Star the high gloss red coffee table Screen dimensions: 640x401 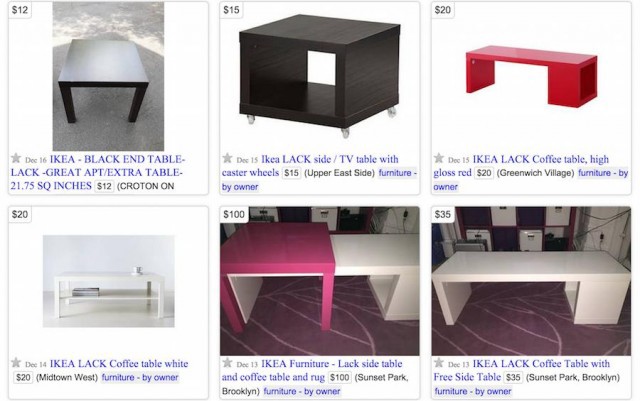click(x=439, y=158)
